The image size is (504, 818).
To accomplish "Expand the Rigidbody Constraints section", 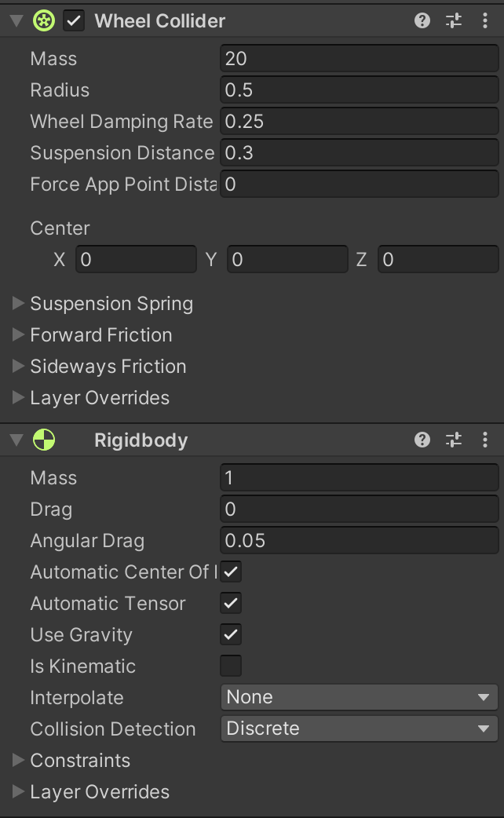I will [18, 760].
